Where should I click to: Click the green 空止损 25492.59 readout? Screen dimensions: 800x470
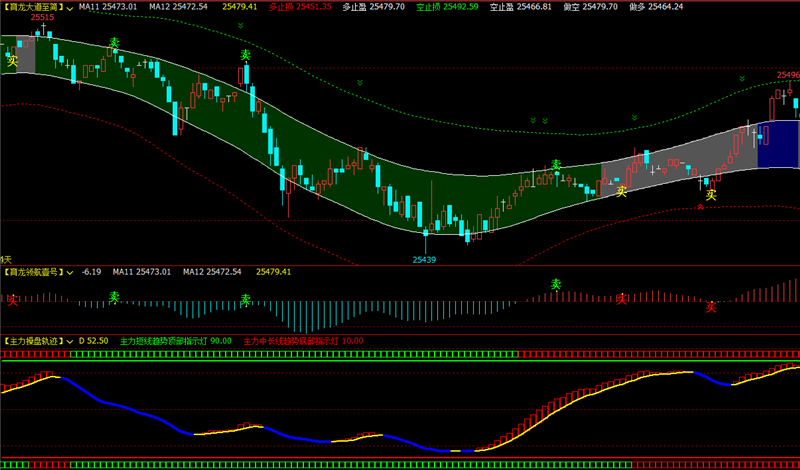(447, 7)
